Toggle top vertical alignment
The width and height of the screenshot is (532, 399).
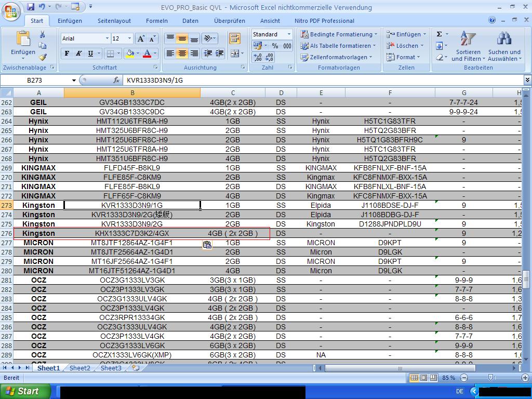click(x=170, y=38)
